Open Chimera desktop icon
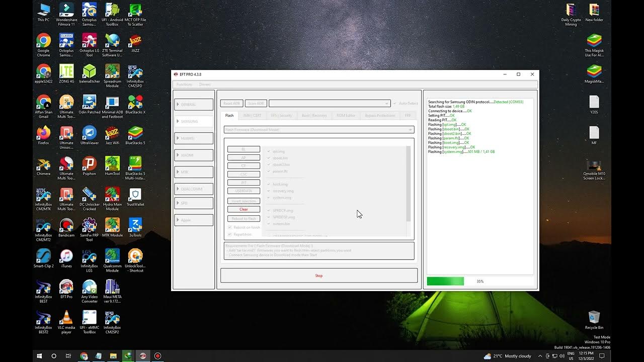Screen dimensions: 644x362 [x=43, y=166]
